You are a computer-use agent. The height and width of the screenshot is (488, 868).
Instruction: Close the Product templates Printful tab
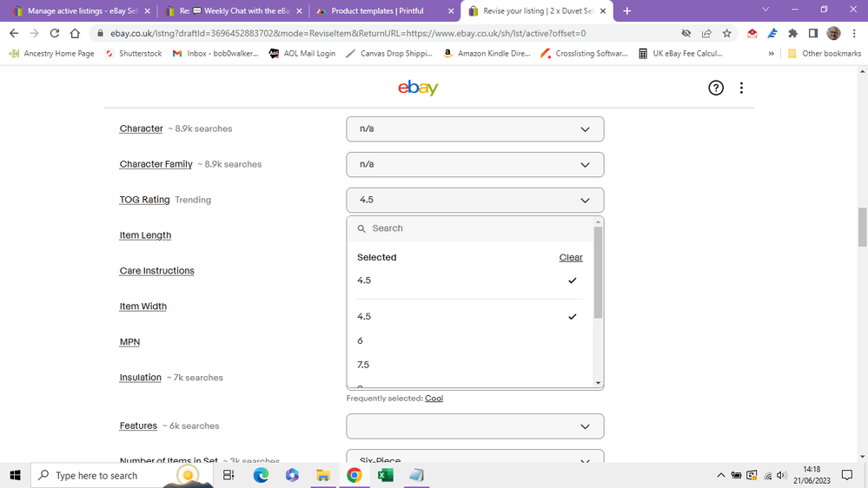pyautogui.click(x=451, y=11)
